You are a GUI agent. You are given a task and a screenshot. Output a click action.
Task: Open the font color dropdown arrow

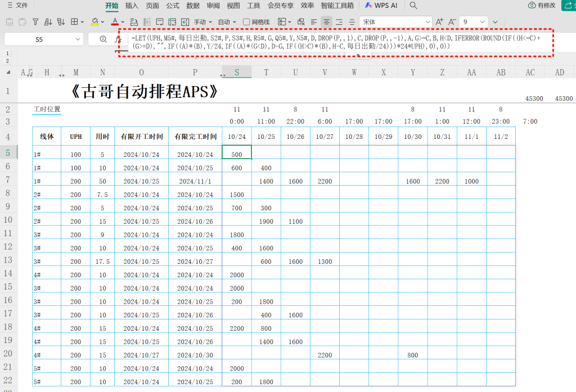[x=123, y=22]
